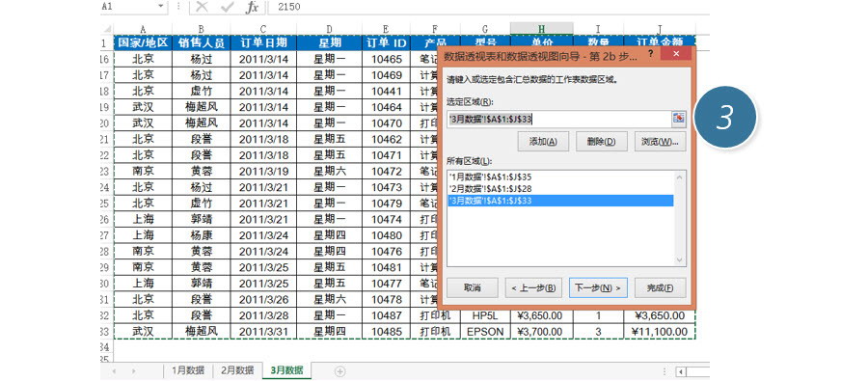868x381 pixels.
Task: Click the 黄蓉 cell in row 23
Action: [x=201, y=171]
